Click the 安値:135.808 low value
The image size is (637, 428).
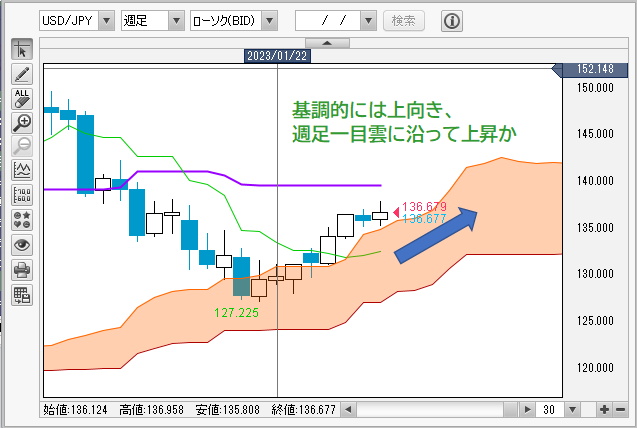(x=228, y=410)
